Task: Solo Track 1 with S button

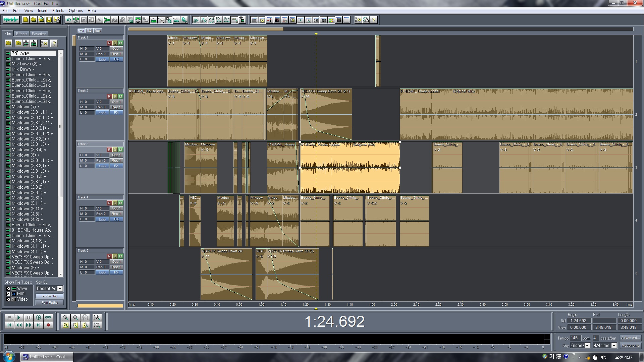Action: [115, 43]
